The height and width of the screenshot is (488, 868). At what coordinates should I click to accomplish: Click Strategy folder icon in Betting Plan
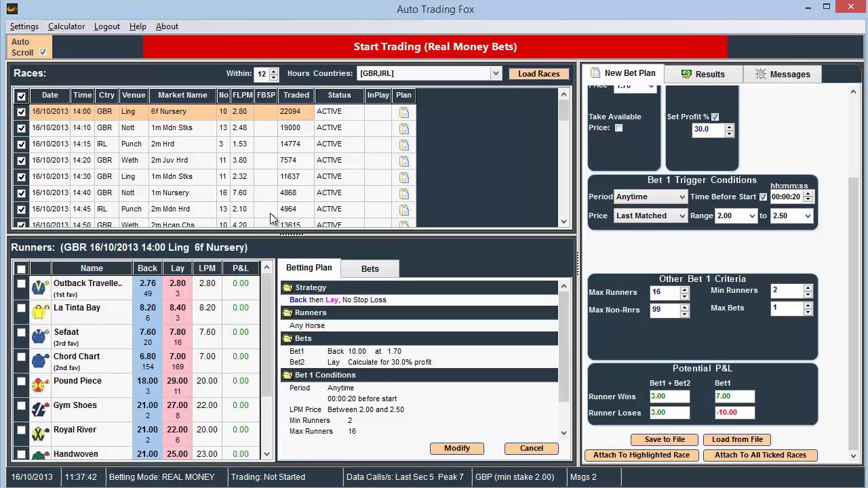tap(288, 287)
